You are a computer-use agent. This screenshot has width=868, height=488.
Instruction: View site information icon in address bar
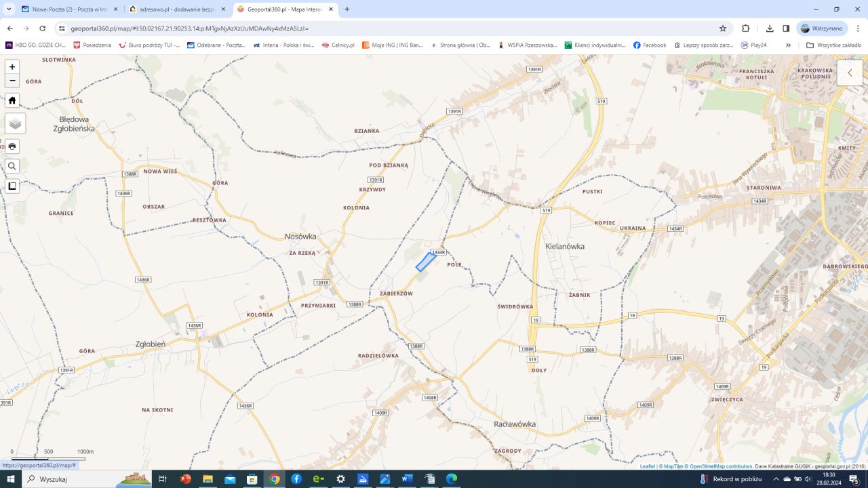point(62,28)
